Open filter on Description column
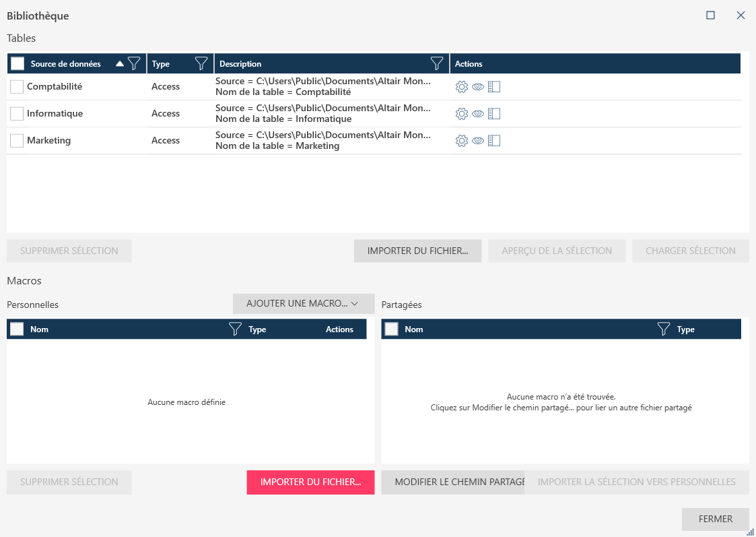Image resolution: width=756 pixels, height=537 pixels. click(x=437, y=64)
